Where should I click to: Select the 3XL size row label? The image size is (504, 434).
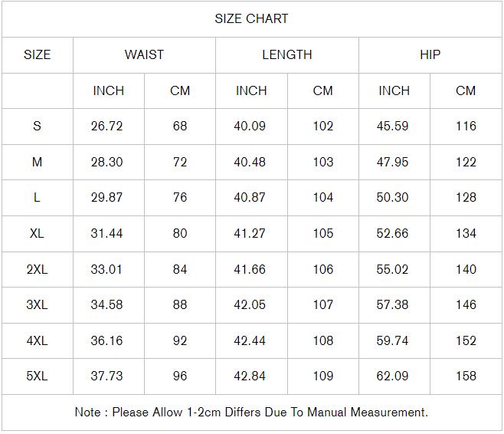[37, 304]
